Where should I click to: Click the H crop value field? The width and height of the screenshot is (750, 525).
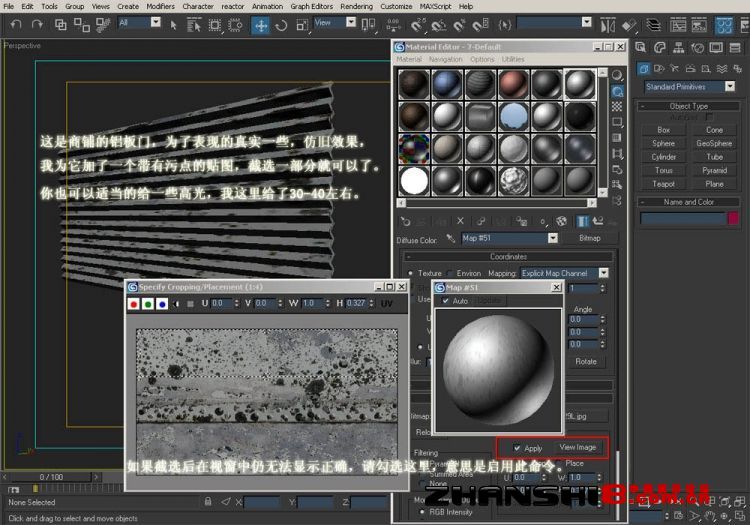(x=356, y=304)
